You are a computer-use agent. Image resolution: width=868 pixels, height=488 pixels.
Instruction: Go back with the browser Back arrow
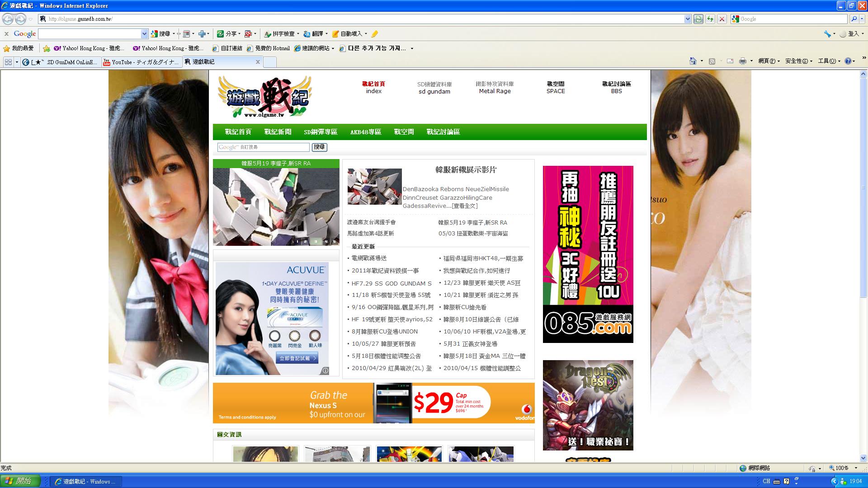click(x=8, y=19)
